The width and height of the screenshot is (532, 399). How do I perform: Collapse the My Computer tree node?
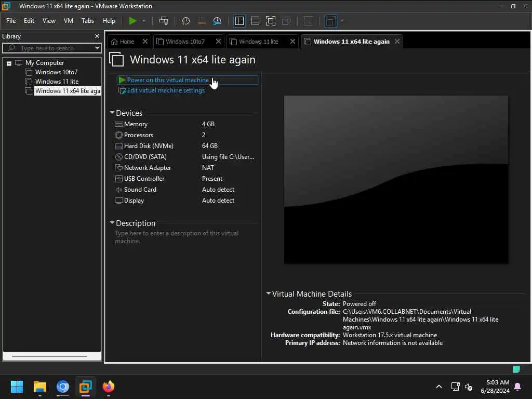pos(9,63)
